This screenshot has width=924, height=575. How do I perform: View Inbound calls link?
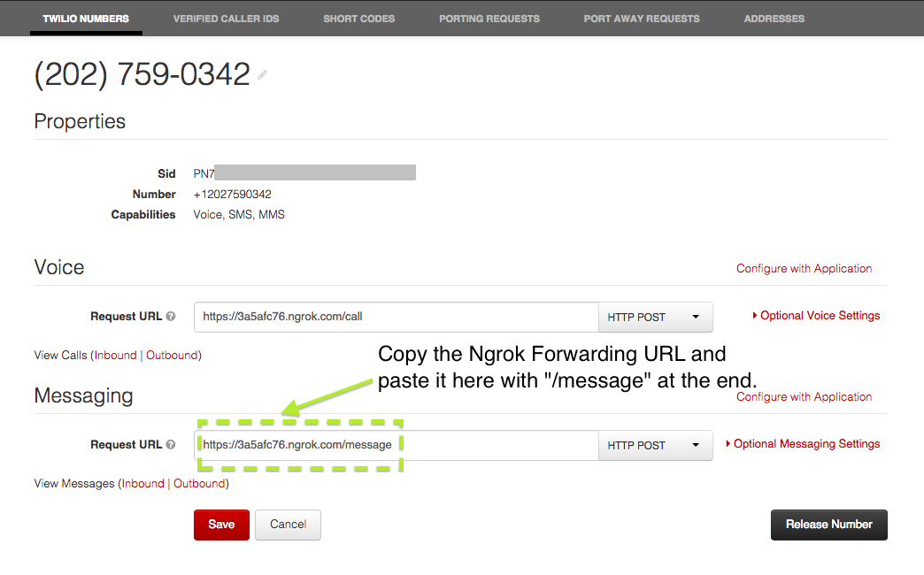115,356
